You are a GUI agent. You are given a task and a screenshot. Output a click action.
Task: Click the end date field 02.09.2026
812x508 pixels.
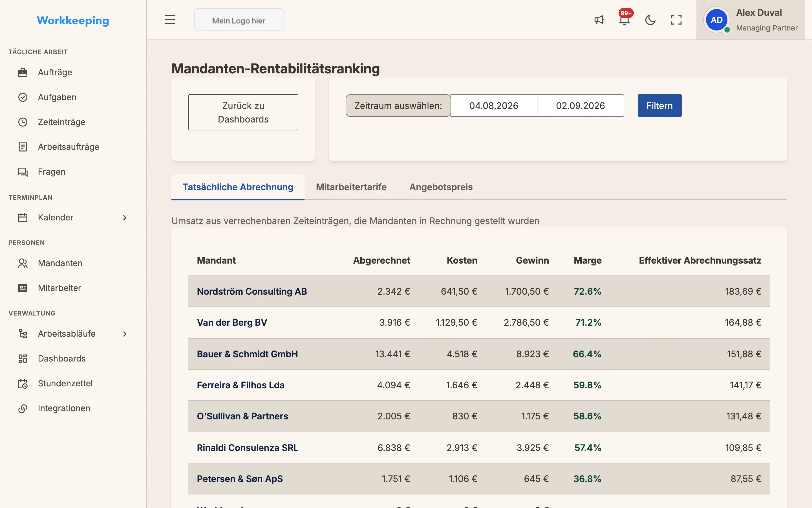[580, 106]
